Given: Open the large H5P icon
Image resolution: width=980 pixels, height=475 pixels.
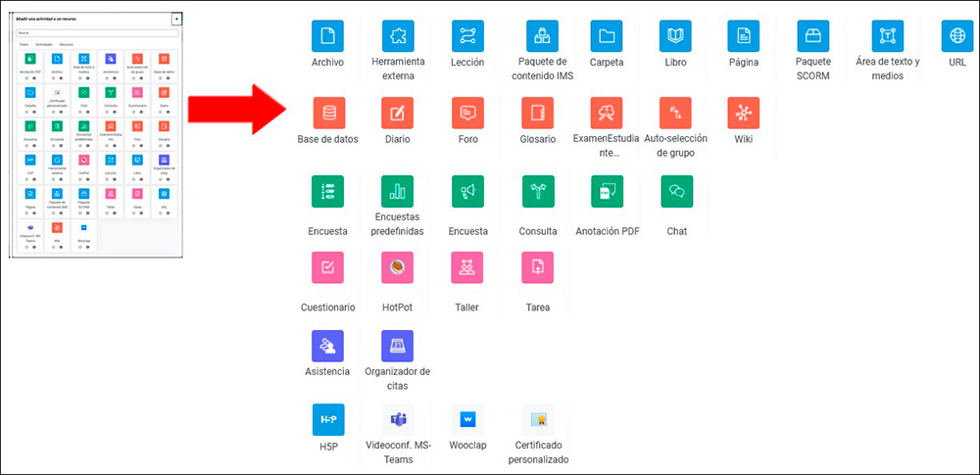Looking at the screenshot, I should 327,419.
